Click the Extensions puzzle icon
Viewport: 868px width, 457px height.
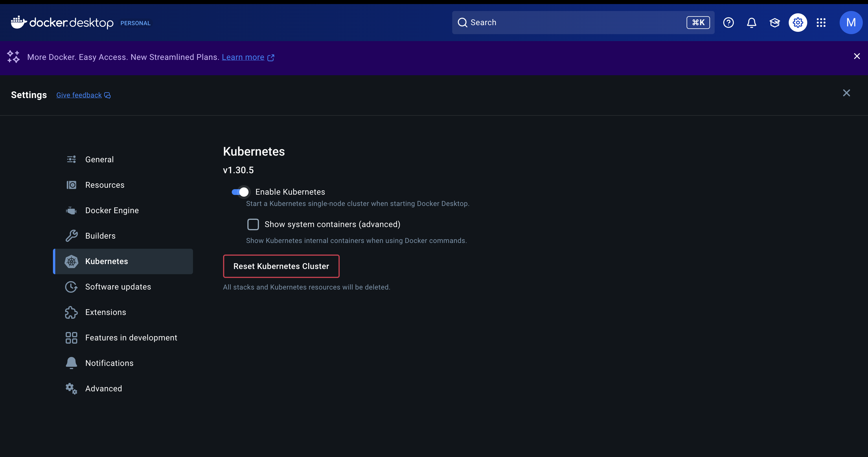coord(71,312)
